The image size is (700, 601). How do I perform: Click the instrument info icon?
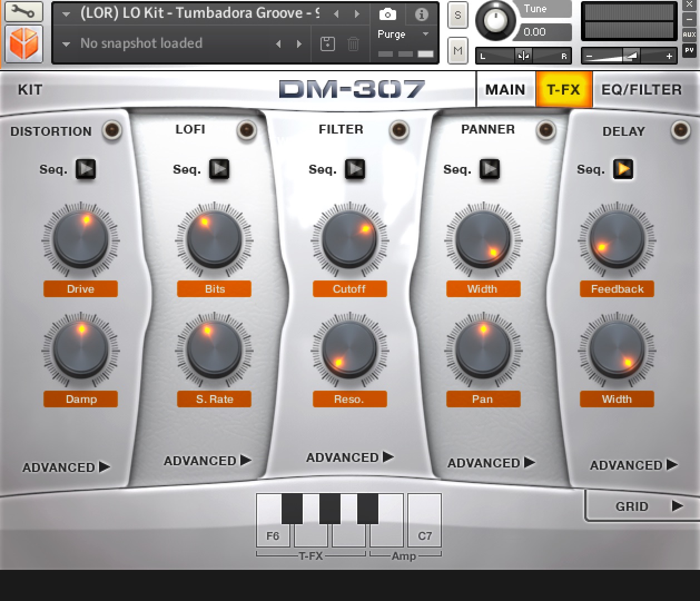(x=421, y=14)
